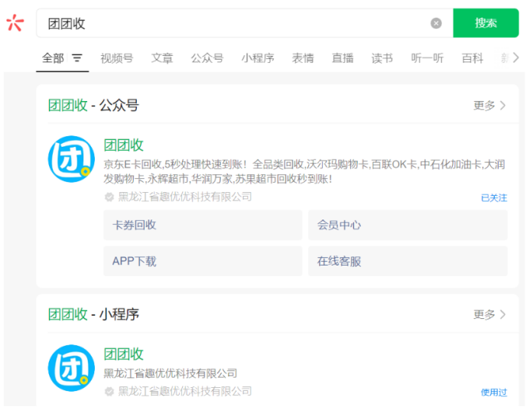This screenshot has height=420, width=530.
Task: Click the 团团收 - 小程序 section heading
Action: click(x=93, y=314)
